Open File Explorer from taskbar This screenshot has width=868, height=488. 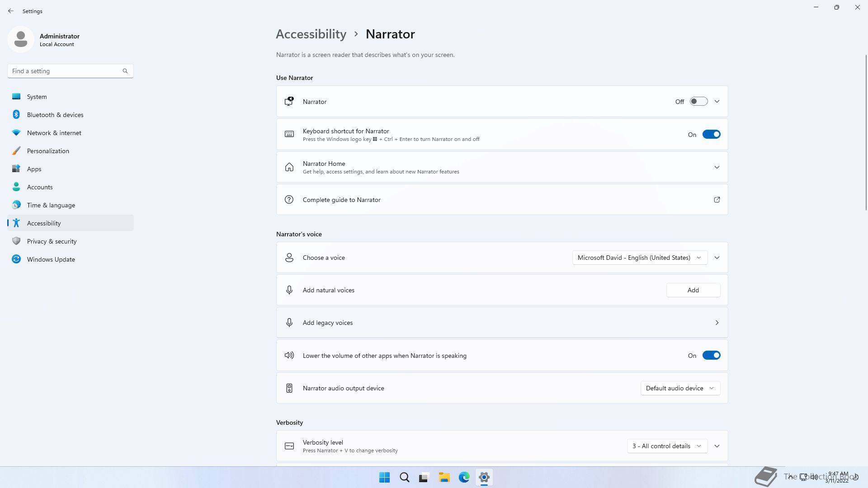[x=444, y=477]
